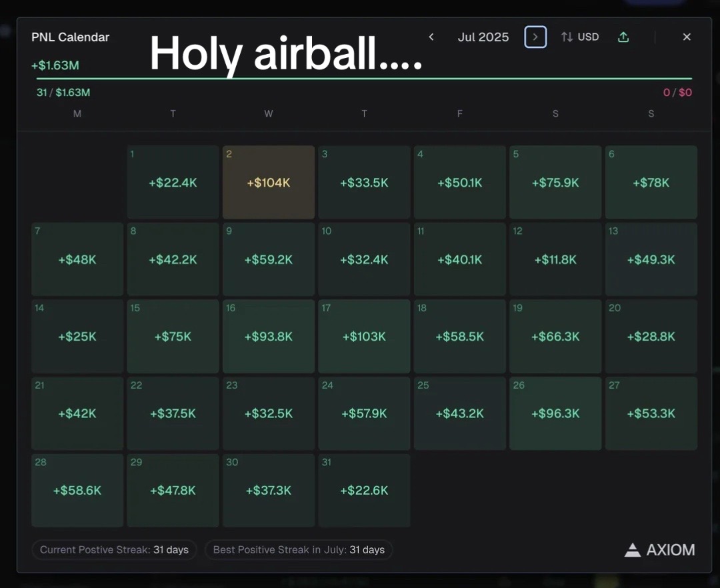
Task: Open day 14 showing +$25K
Action: 77,337
